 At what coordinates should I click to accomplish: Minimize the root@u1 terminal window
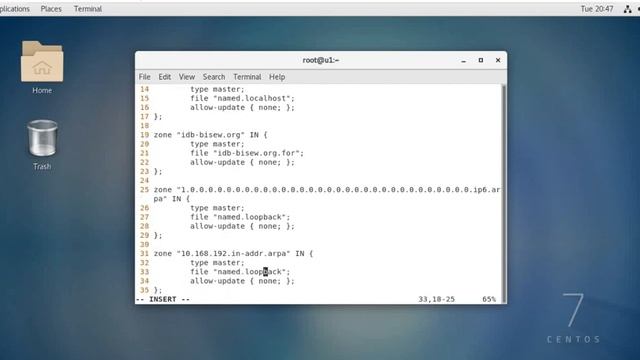(x=463, y=60)
